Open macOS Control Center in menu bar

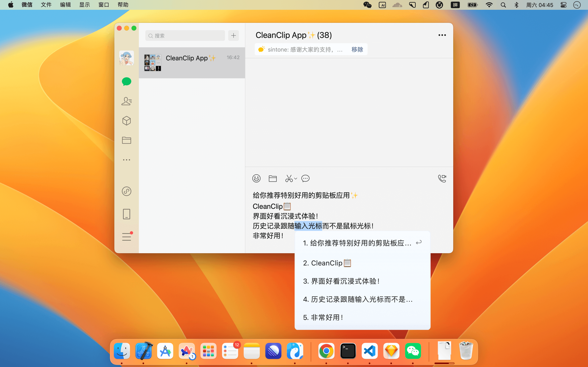tap(563, 5)
